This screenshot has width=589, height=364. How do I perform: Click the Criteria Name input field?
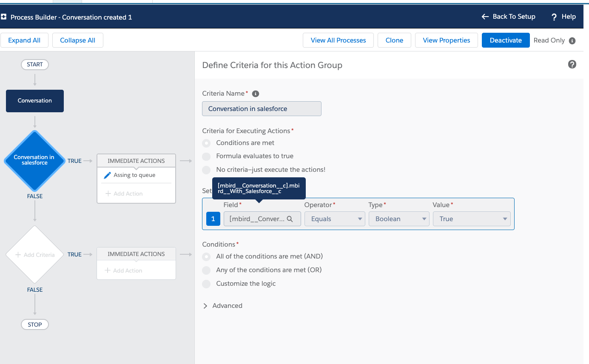coord(262,109)
